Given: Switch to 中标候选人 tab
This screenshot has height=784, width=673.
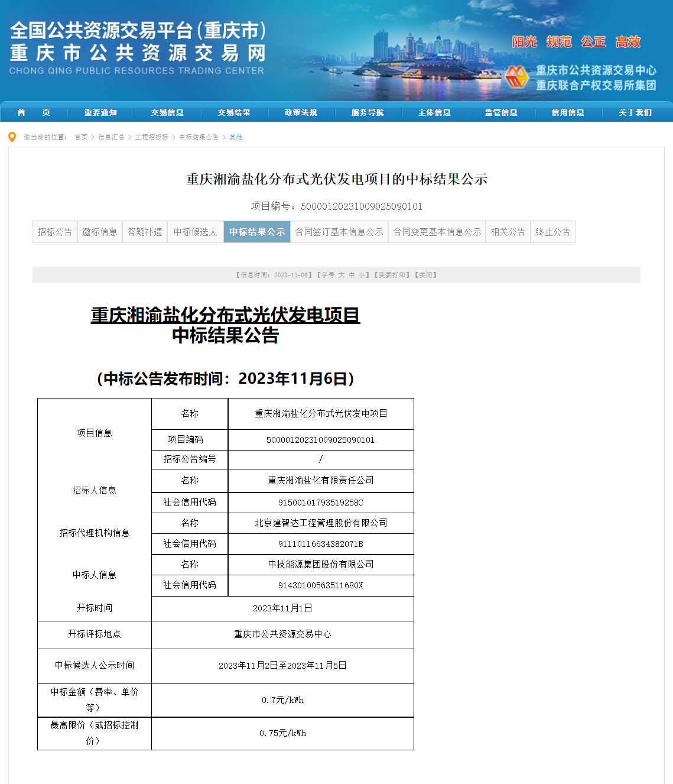Looking at the screenshot, I should click(x=196, y=232).
